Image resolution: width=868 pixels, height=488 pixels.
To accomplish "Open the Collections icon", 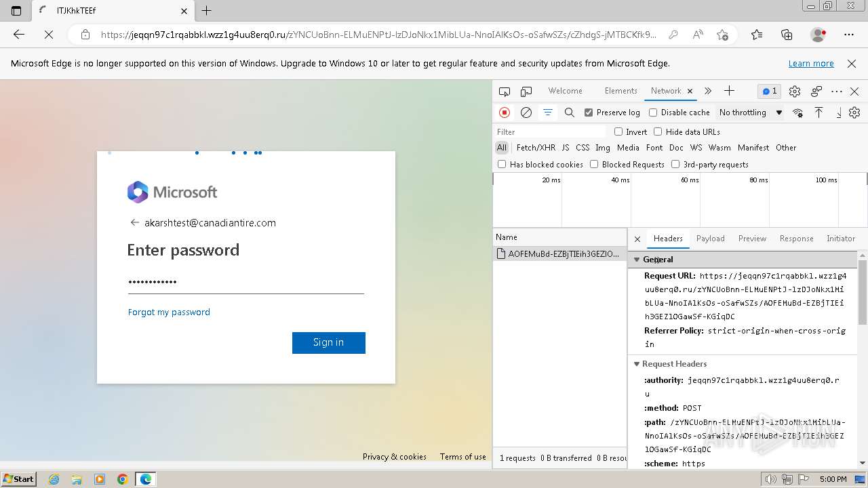I will (x=787, y=35).
